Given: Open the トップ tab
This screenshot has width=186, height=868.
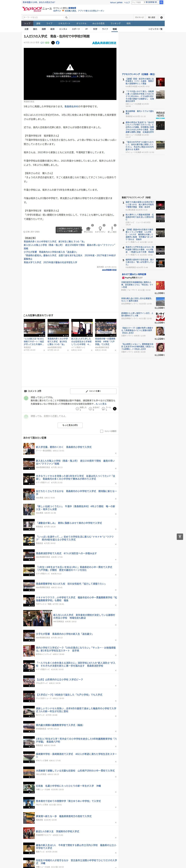Looking at the screenshot, I should coord(27,23).
